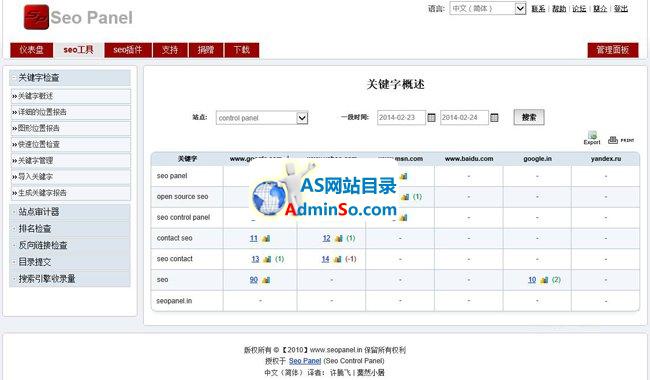
Task: Click rank link 10 under google.in
Action: (x=532, y=280)
